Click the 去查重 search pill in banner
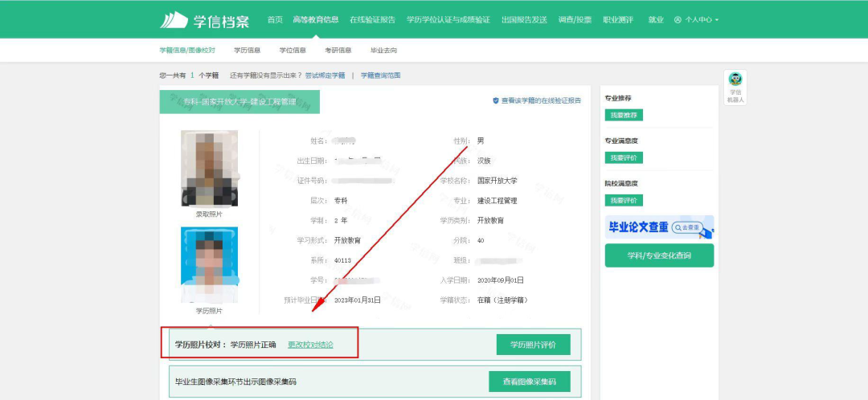This screenshot has width=868, height=400. (x=687, y=227)
